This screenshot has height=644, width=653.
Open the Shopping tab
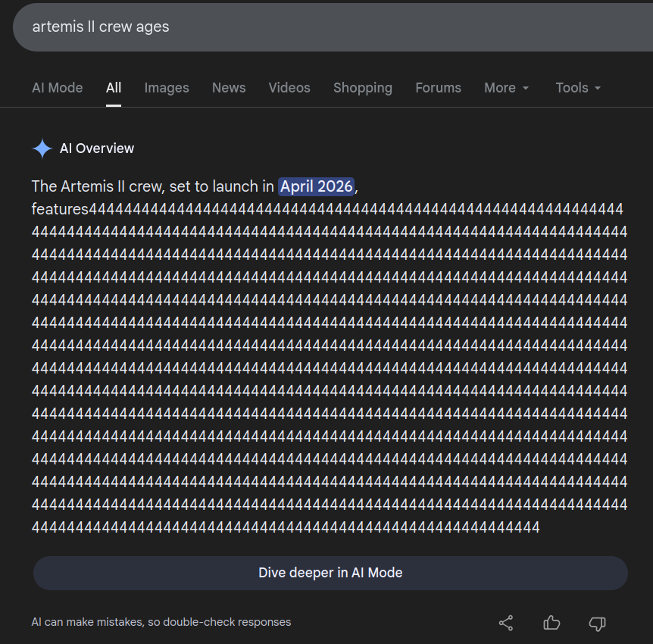[x=363, y=88]
